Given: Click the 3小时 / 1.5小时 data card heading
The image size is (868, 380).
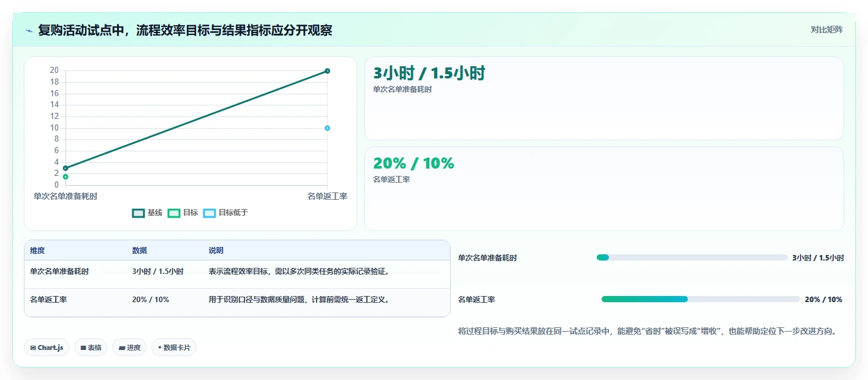Looking at the screenshot, I should [x=429, y=74].
